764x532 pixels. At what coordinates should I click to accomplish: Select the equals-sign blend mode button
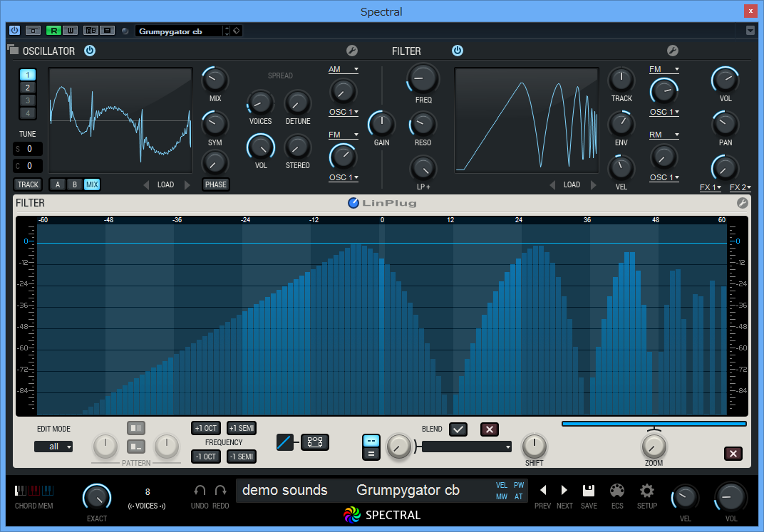[371, 454]
